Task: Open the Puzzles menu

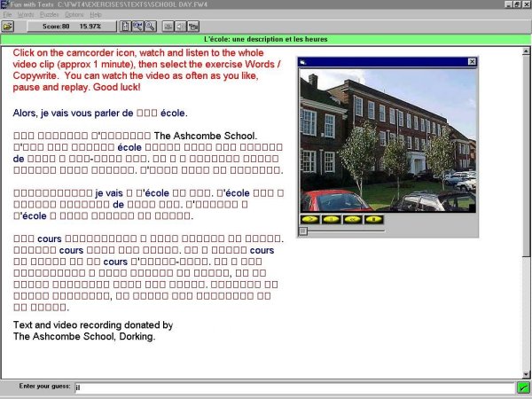Action: [50, 15]
